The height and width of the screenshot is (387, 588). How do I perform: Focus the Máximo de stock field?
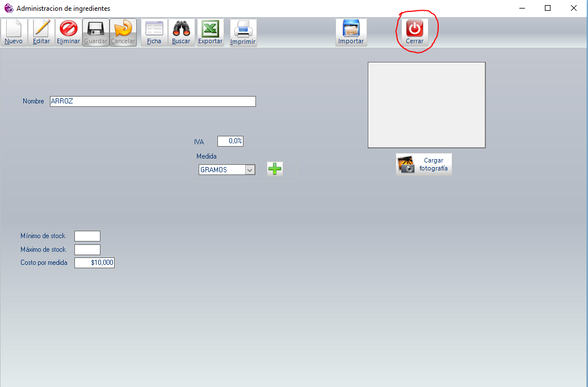click(x=87, y=249)
